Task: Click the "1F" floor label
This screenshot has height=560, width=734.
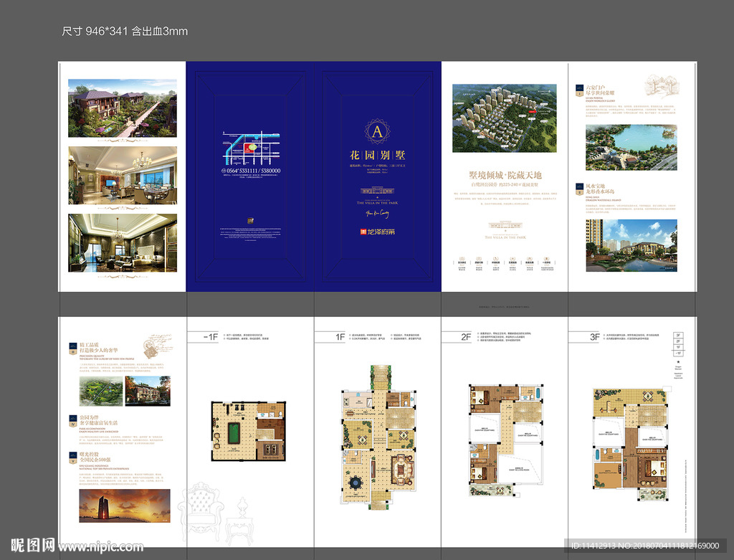Action: (340, 337)
